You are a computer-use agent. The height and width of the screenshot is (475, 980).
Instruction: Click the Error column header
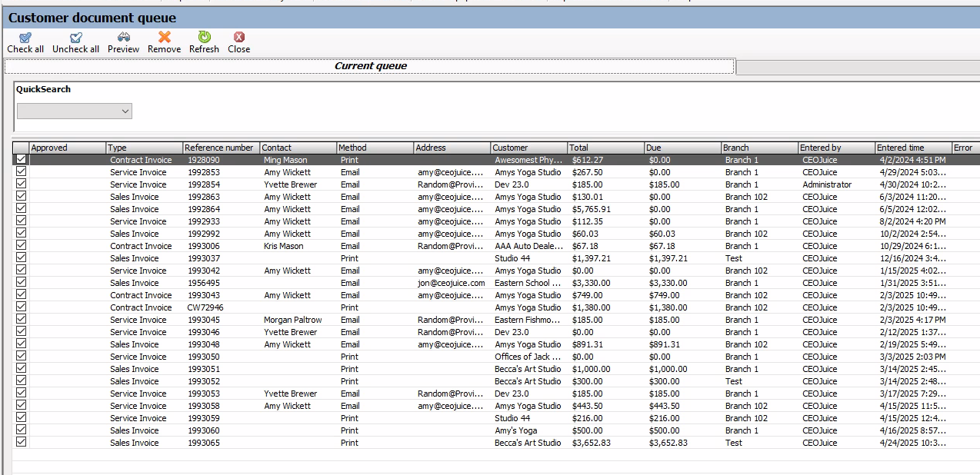(966, 148)
